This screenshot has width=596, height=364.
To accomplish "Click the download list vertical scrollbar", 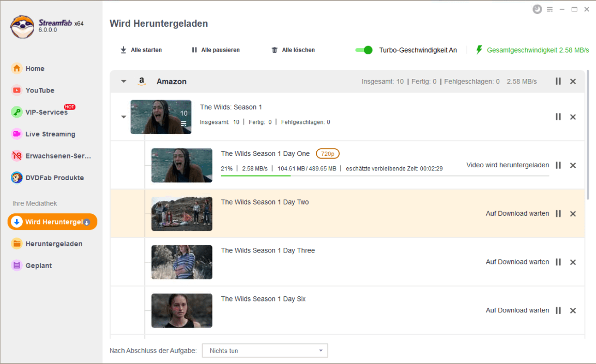I will pyautogui.click(x=588, y=135).
